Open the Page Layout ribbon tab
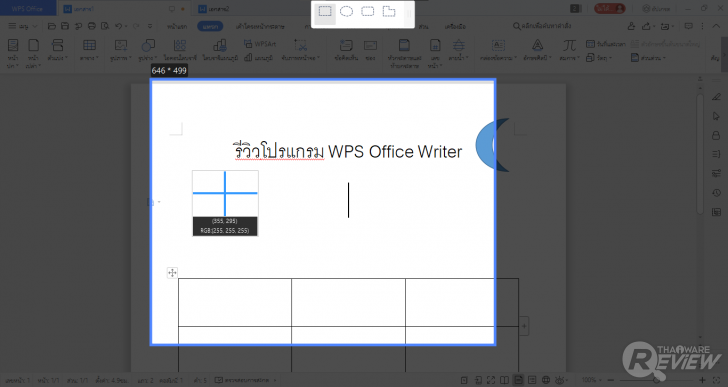 (x=260, y=26)
